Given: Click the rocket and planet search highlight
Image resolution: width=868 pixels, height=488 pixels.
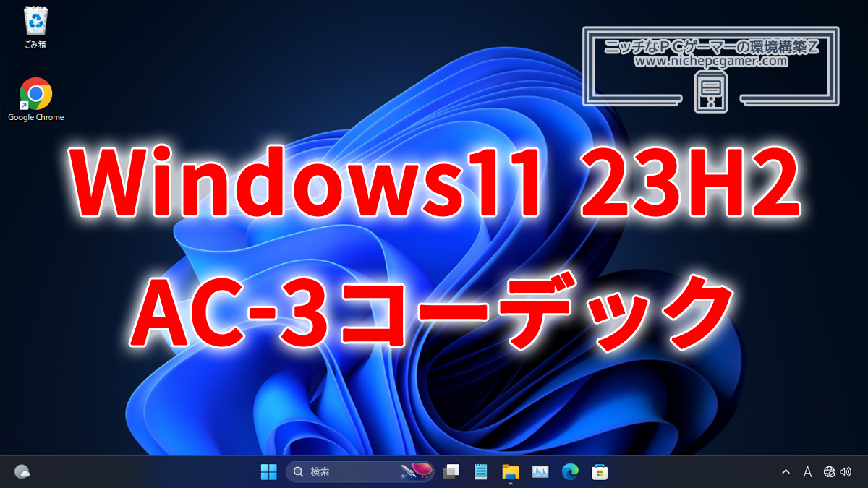Looking at the screenshot, I should point(417,471).
